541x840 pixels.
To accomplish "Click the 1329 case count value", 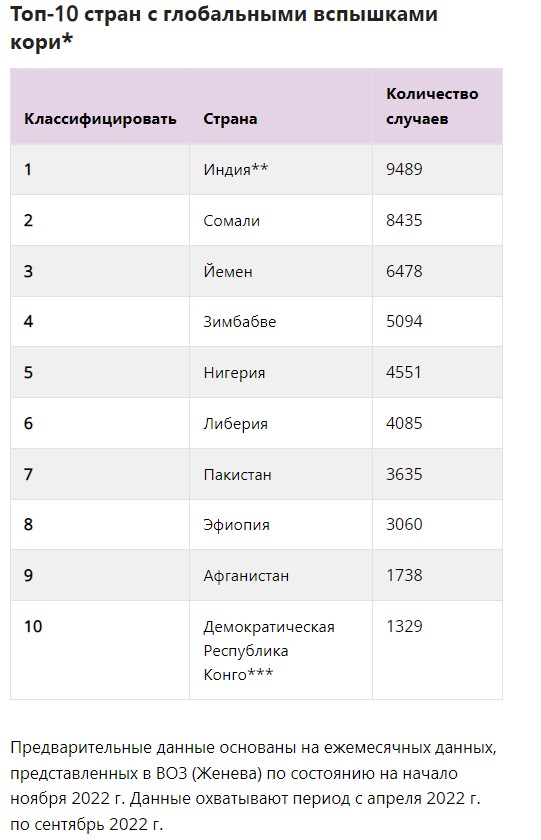I will (404, 626).
